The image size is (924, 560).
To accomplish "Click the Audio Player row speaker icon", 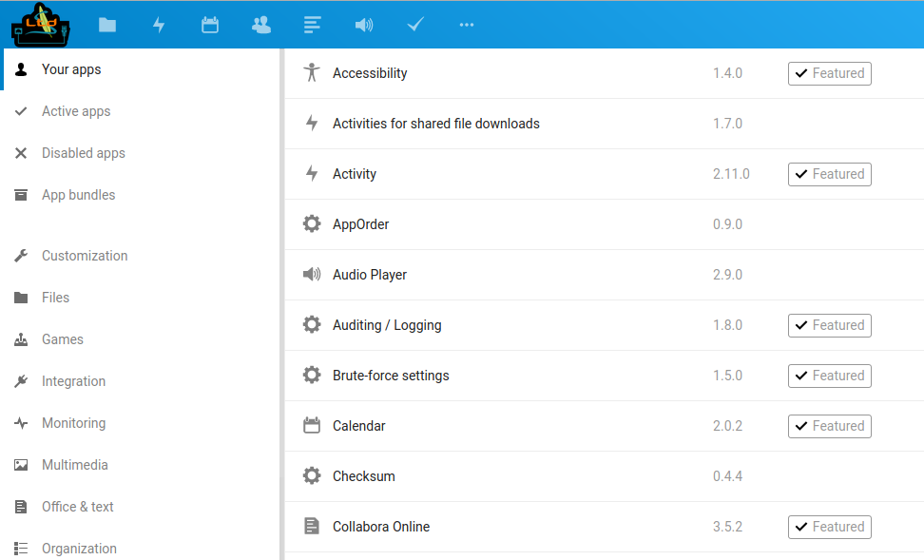I will (x=312, y=274).
